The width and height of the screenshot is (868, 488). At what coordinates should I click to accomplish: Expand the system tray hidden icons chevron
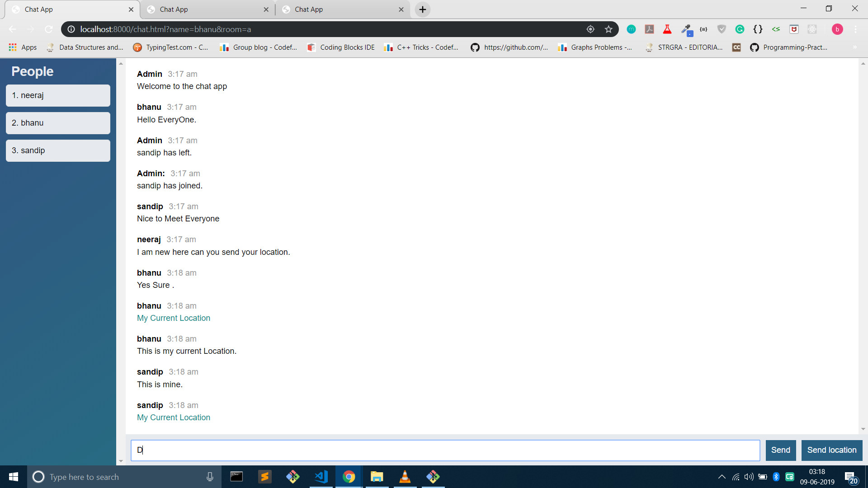point(722,477)
